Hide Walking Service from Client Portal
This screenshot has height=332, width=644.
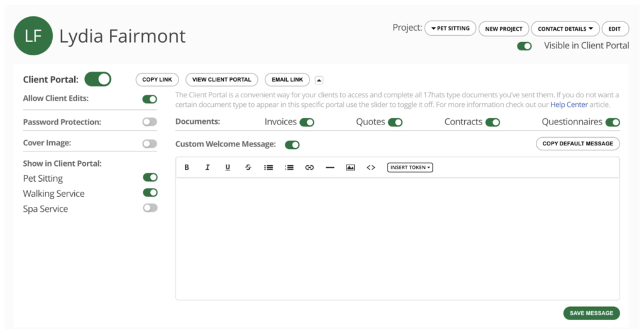(x=150, y=192)
